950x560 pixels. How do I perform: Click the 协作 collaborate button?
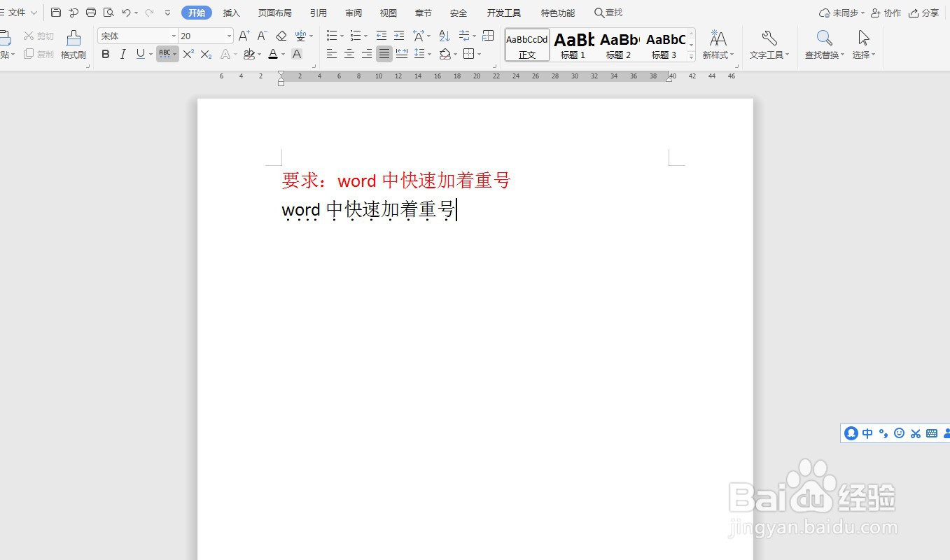click(886, 13)
